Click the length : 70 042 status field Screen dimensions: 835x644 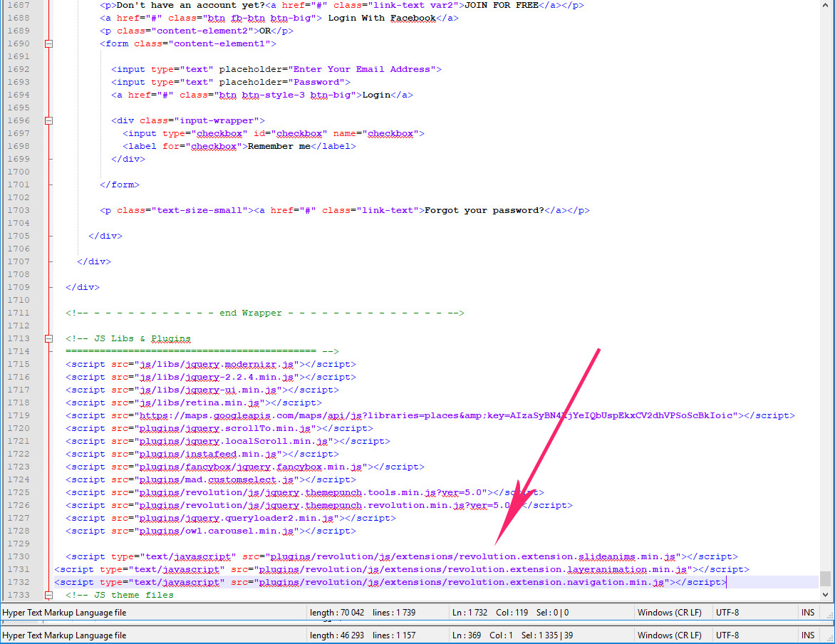(338, 613)
